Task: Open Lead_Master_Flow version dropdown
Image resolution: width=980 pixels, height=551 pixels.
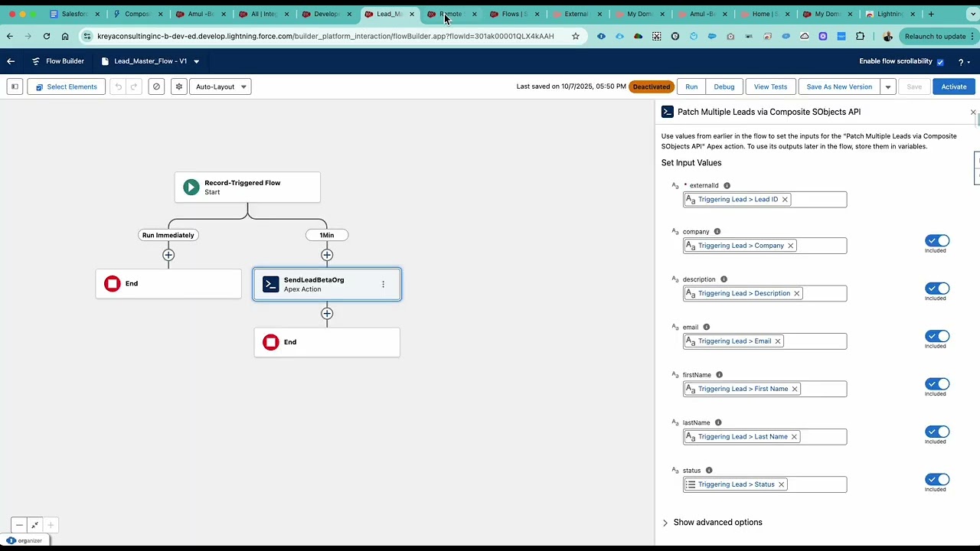Action: point(196,61)
